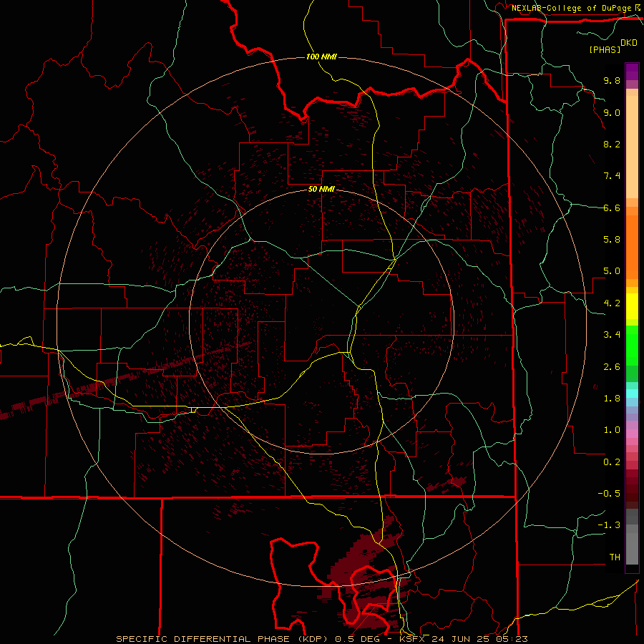Click the 7.4 scale value
Image resolution: width=644 pixels, height=644 pixels.
(612, 176)
